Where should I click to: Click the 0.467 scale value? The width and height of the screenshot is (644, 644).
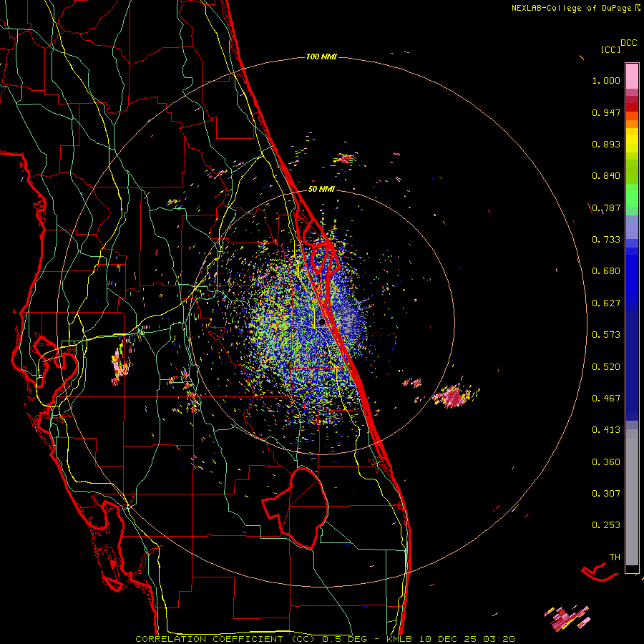pyautogui.click(x=606, y=399)
